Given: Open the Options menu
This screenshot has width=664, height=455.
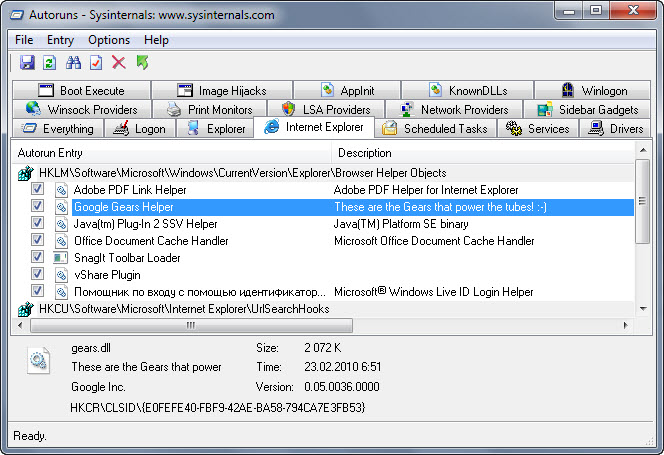Looking at the screenshot, I should (109, 40).
